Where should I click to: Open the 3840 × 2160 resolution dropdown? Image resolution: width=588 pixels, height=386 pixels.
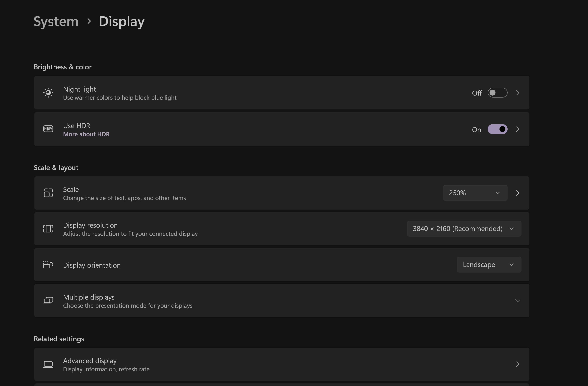(x=464, y=229)
